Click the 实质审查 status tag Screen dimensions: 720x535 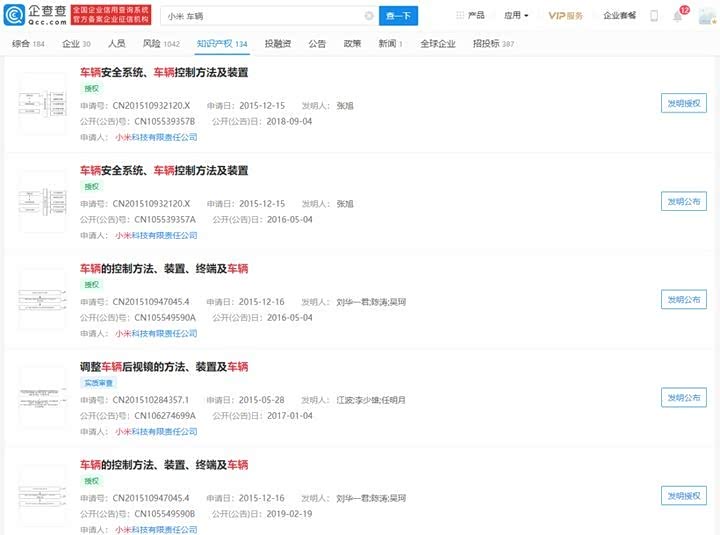(x=98, y=383)
